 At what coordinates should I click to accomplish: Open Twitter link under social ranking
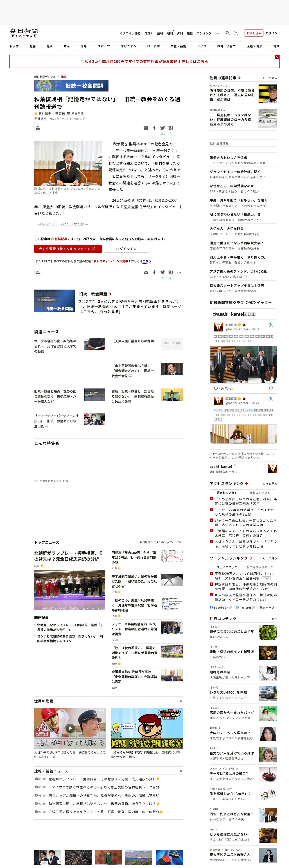245,608
